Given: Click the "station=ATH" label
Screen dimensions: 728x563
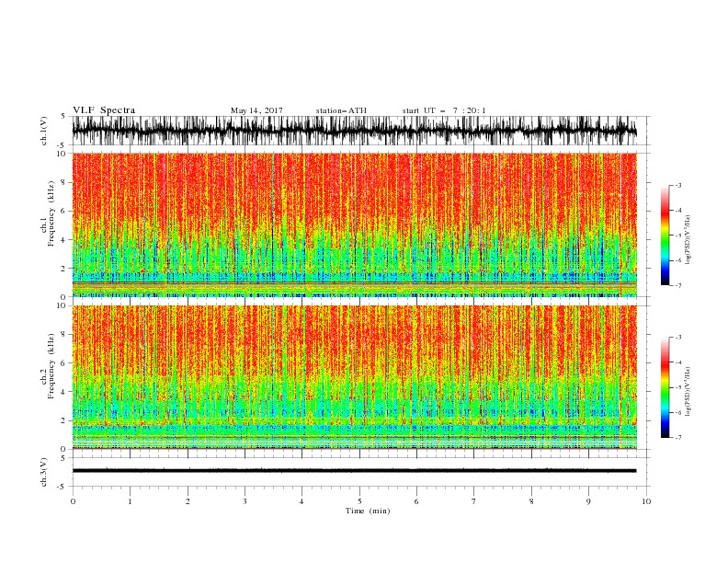Looking at the screenshot, I should pyautogui.click(x=341, y=110).
